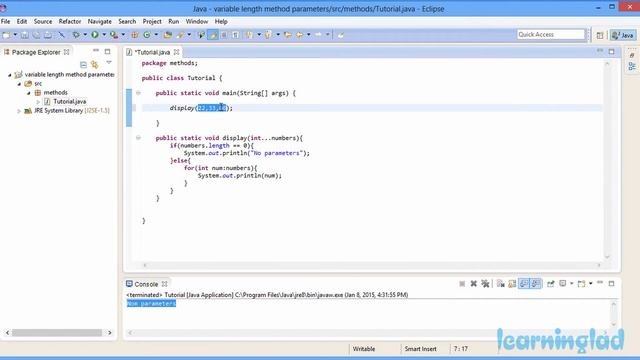Click the Run Last Tool (external tools) icon
The image size is (640, 360).
[114, 35]
